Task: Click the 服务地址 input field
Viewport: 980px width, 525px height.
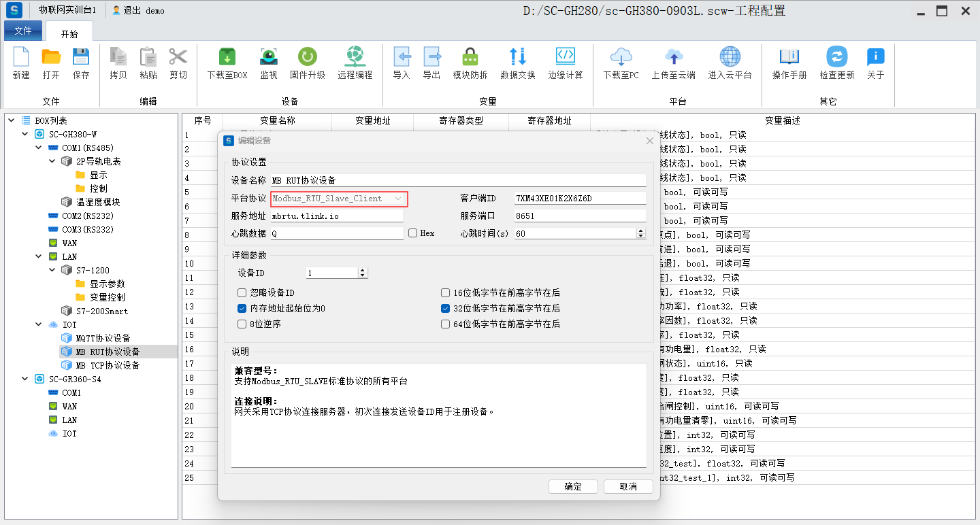Action: [337, 216]
